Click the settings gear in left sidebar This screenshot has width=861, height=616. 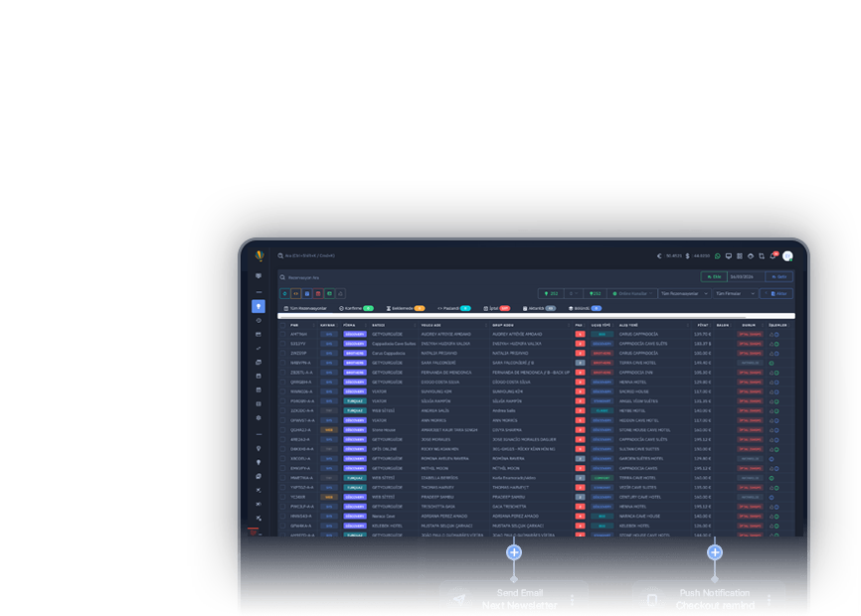coord(258,417)
